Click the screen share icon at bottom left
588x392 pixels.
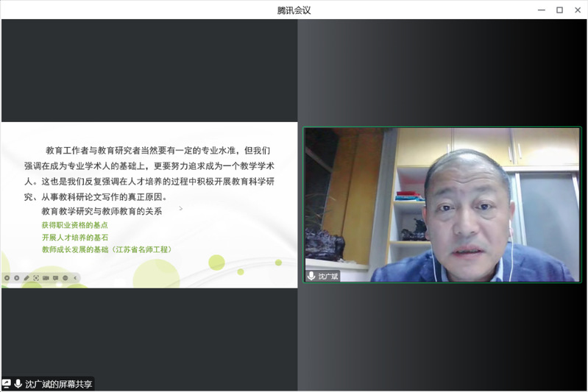click(x=7, y=384)
